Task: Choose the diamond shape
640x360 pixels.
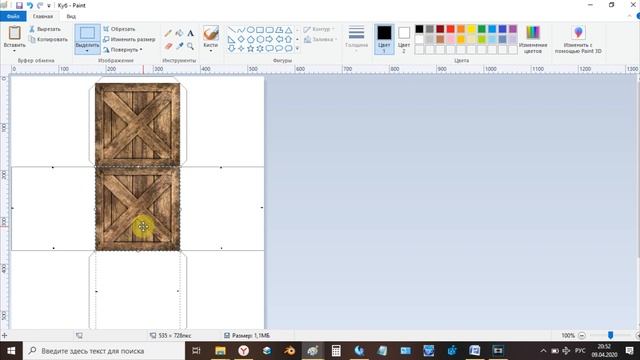Action: (x=241, y=39)
